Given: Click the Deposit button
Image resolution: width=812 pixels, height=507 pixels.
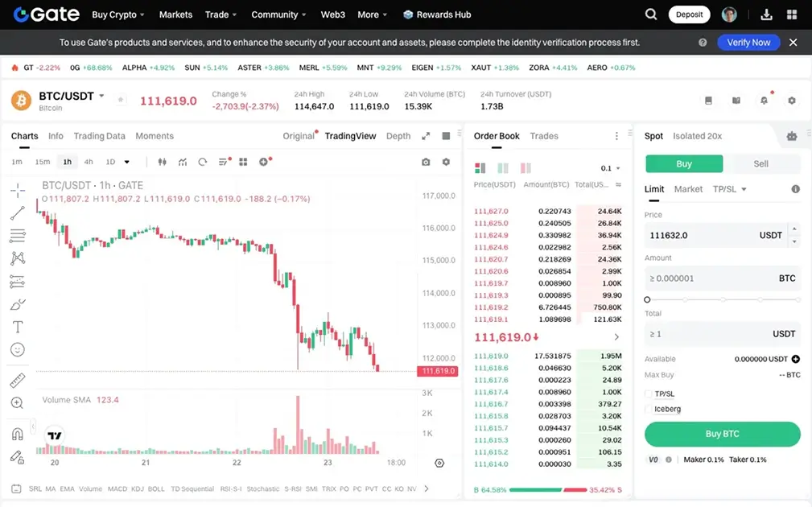Looking at the screenshot, I should [x=689, y=14].
